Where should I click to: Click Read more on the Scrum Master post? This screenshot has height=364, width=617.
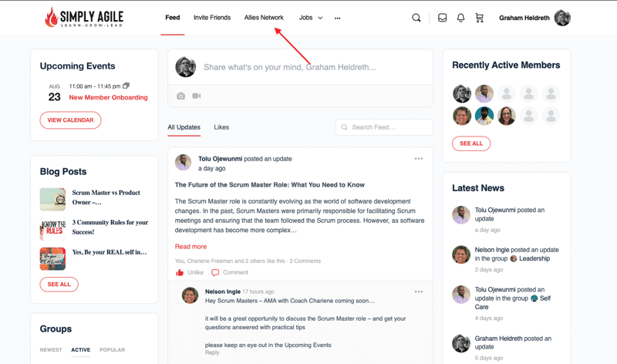tap(190, 246)
